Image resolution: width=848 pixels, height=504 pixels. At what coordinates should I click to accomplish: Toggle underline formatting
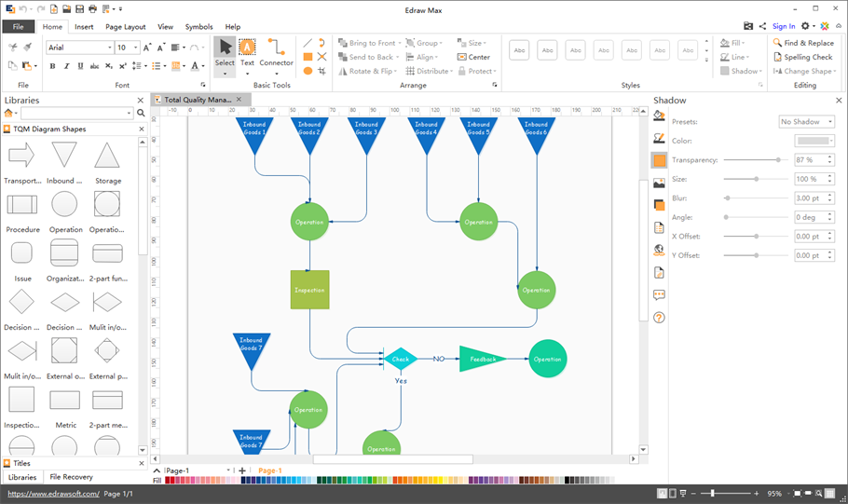[81, 66]
